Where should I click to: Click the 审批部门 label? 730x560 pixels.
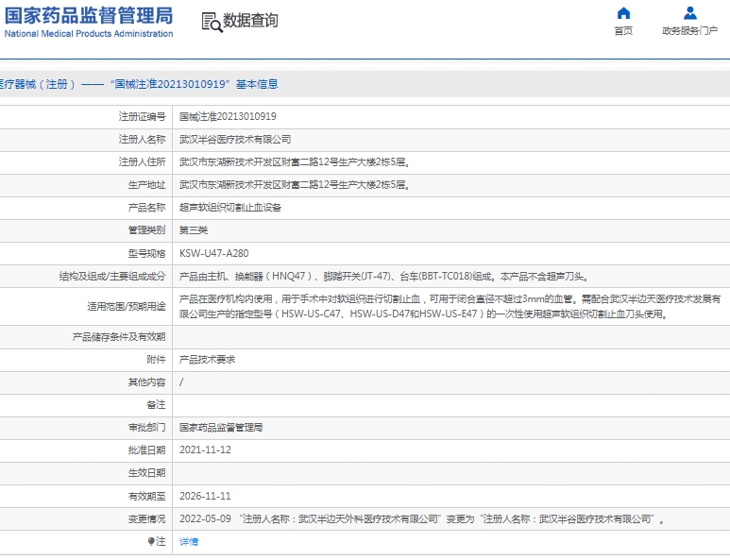tap(146, 428)
